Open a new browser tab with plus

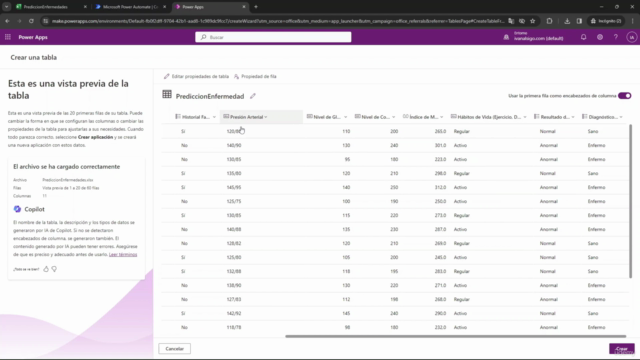256,7
